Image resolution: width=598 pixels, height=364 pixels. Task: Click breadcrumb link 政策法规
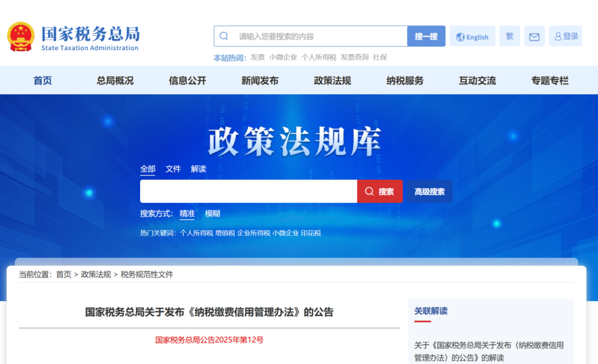(96, 274)
